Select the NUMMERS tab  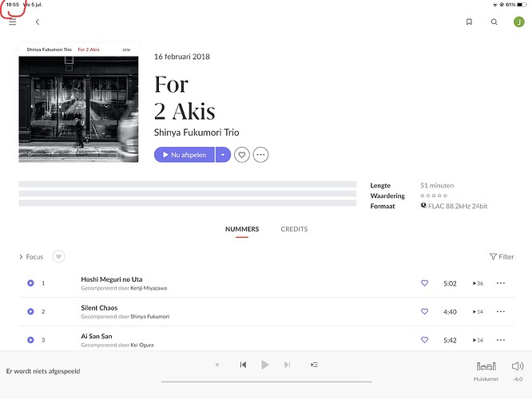pos(242,229)
